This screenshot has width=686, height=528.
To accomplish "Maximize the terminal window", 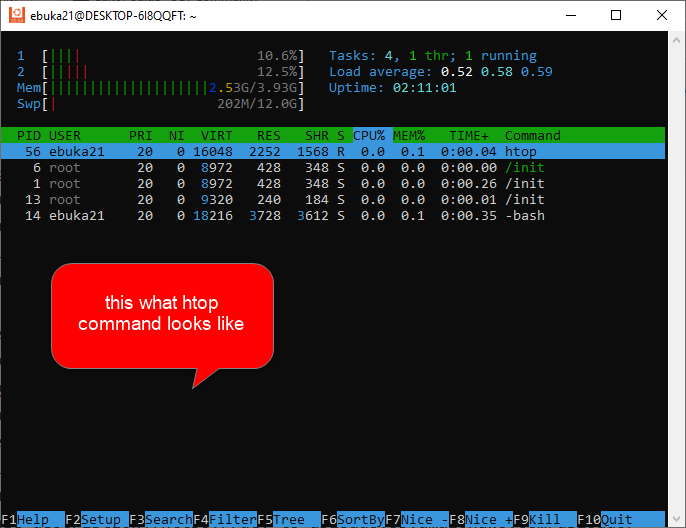I will (x=616, y=15).
